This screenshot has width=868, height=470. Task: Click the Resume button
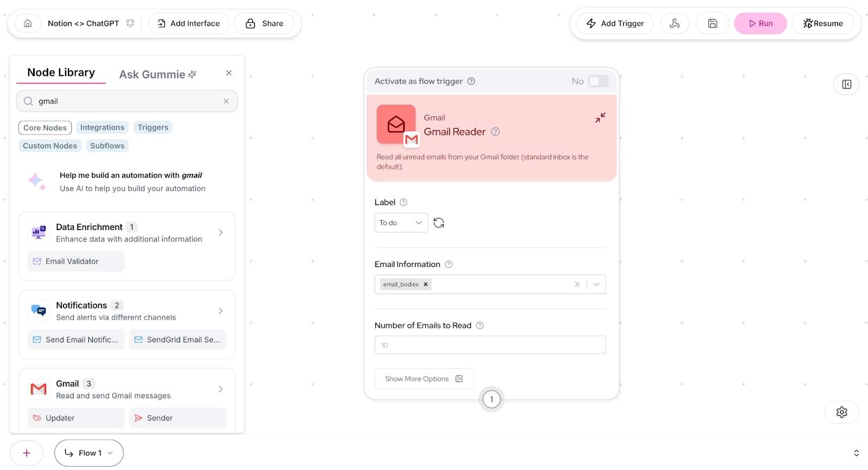tap(823, 23)
